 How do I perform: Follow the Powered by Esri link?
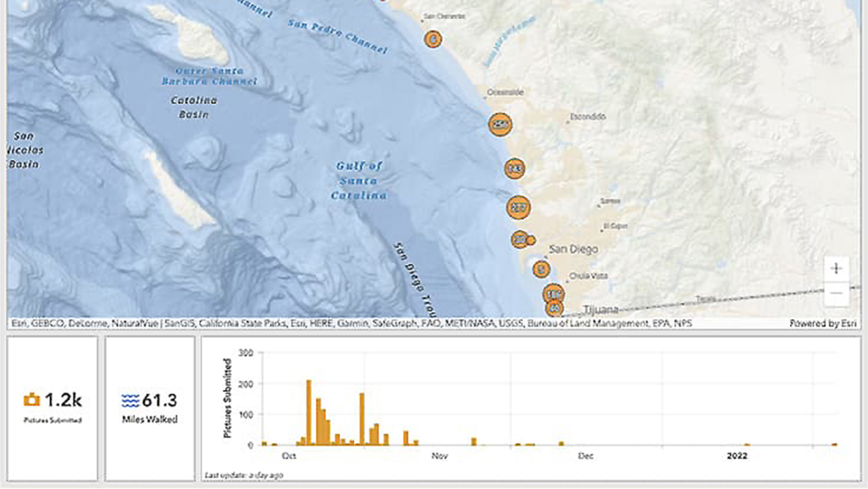(824, 324)
